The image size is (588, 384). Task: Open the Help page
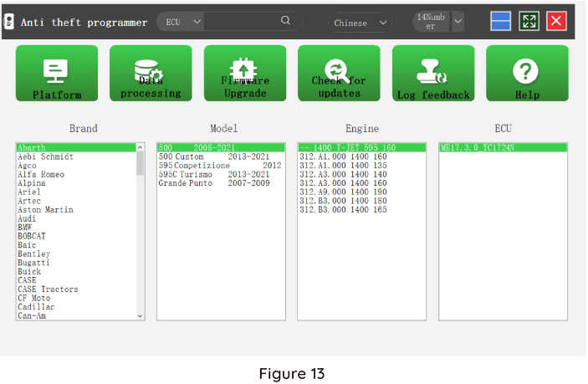527,73
